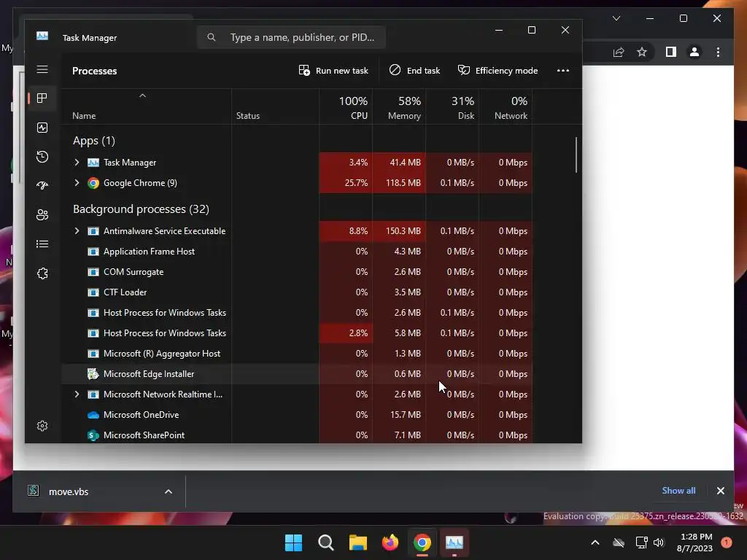The width and height of the screenshot is (747, 560).
Task: Click the SharePoint icon in process list
Action: [x=93, y=435]
